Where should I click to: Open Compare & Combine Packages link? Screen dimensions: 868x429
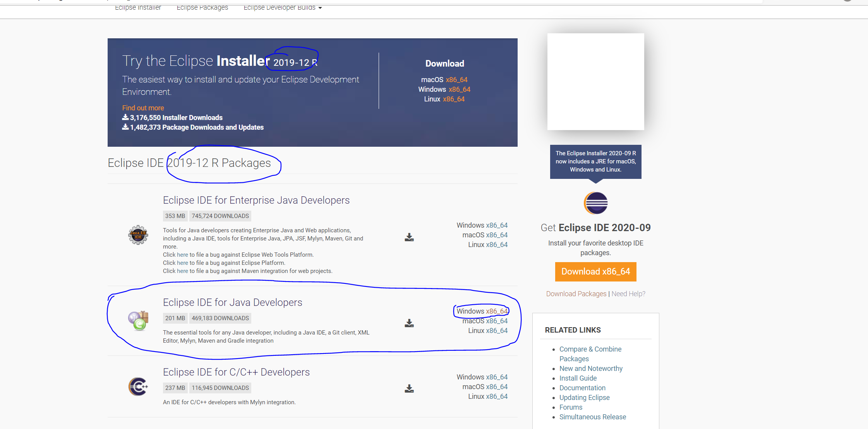pos(590,353)
